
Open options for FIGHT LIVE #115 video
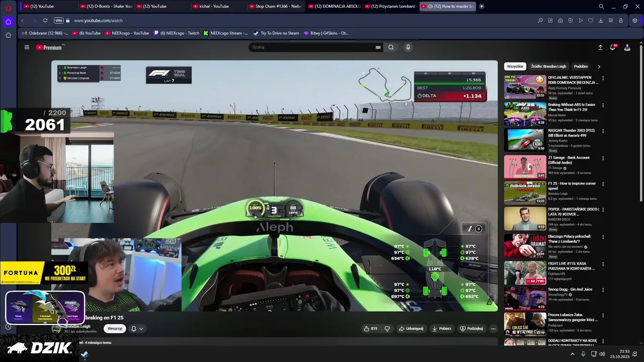pyautogui.click(x=603, y=263)
